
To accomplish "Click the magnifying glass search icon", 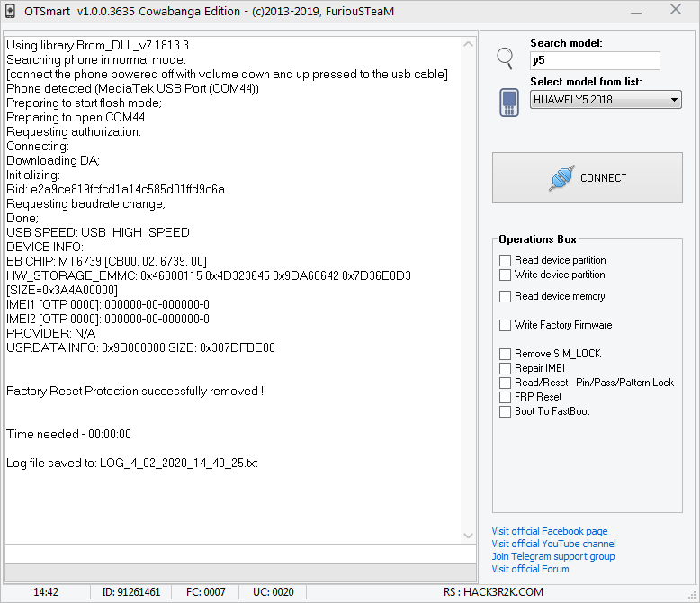I will pos(506,58).
